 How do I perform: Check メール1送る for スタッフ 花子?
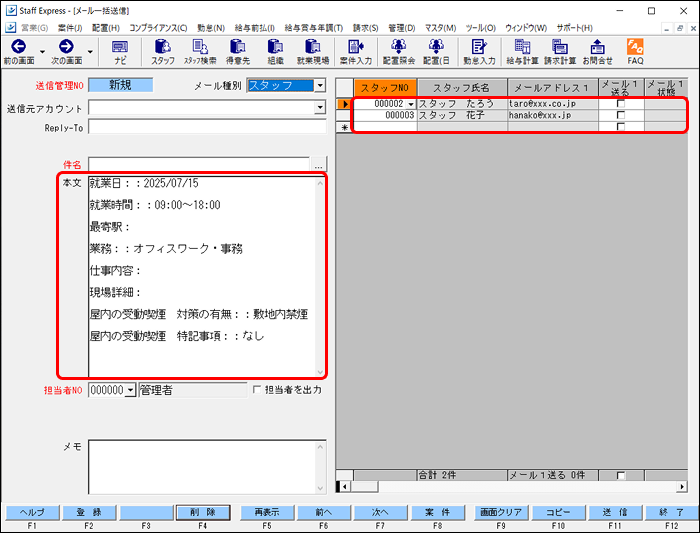coord(621,115)
